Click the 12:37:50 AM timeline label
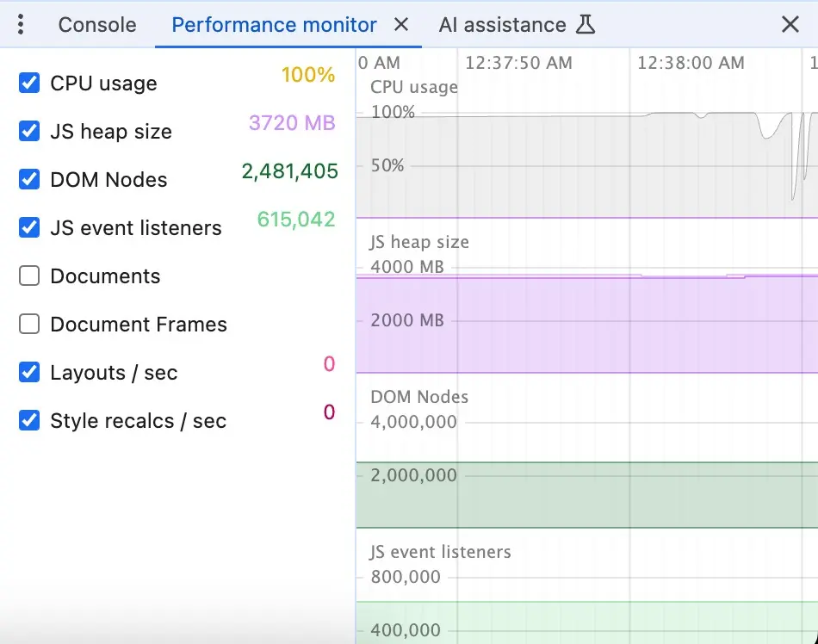 coord(518,63)
